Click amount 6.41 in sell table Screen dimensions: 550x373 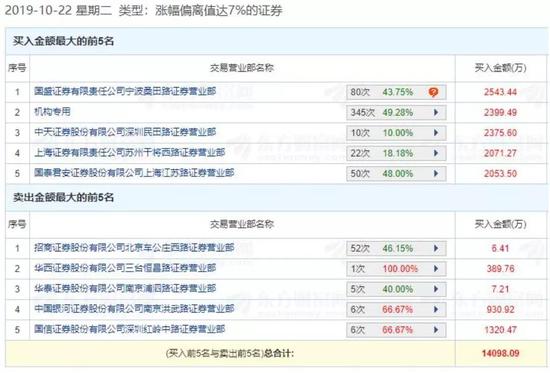click(x=500, y=248)
